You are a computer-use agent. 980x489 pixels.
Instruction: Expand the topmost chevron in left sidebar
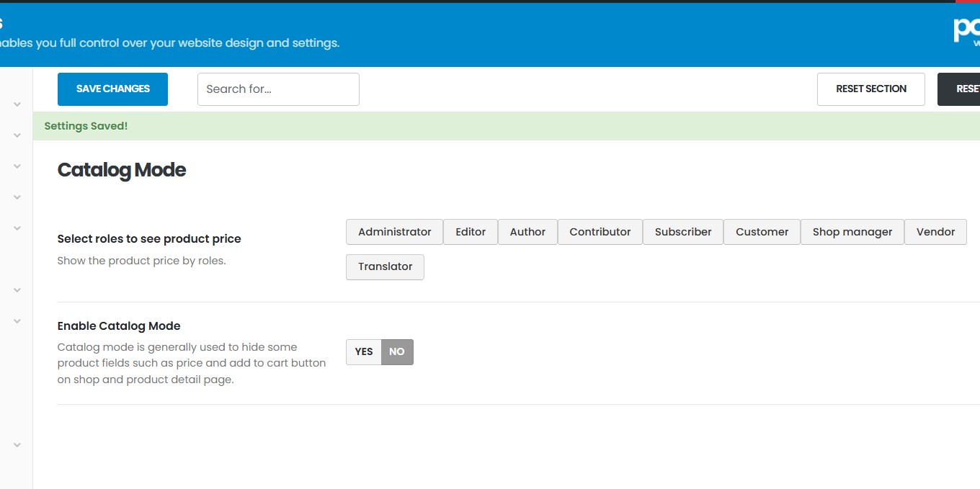(x=17, y=104)
